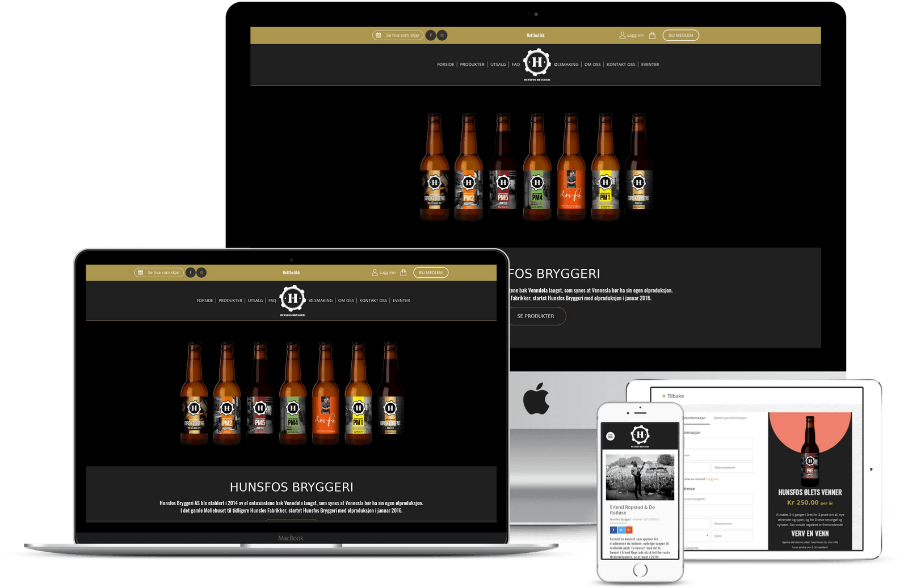The width and height of the screenshot is (904, 588).
Task: Open FAQ in the MacBook menu
Action: pyautogui.click(x=272, y=301)
